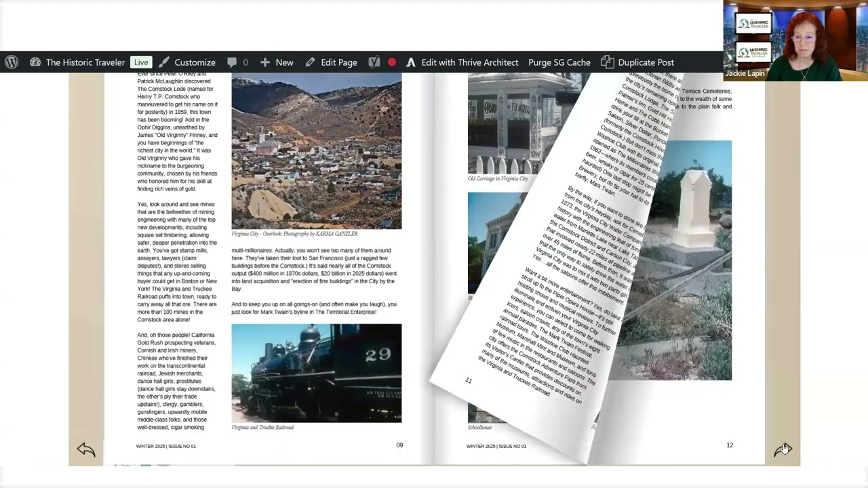The image size is (868, 488).
Task: Flip to the previous page arrow
Action: pyautogui.click(x=86, y=449)
